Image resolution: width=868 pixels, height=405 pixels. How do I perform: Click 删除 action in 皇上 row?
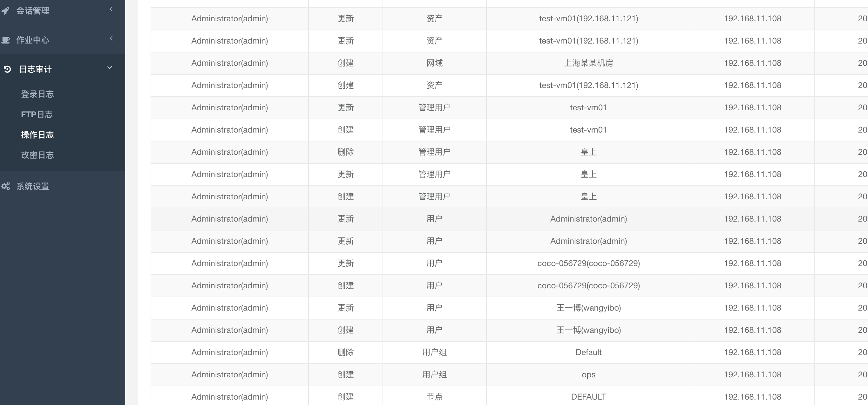(x=346, y=152)
